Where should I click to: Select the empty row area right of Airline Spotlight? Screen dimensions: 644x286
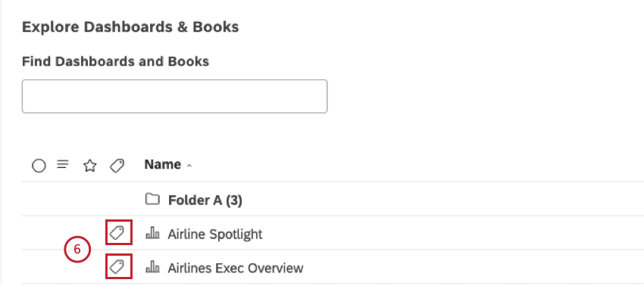click(452, 233)
